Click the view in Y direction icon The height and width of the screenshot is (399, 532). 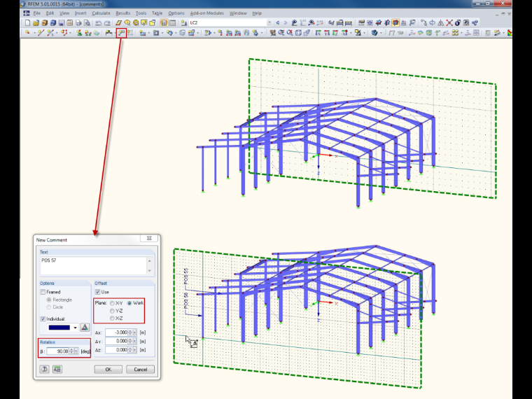(327, 33)
